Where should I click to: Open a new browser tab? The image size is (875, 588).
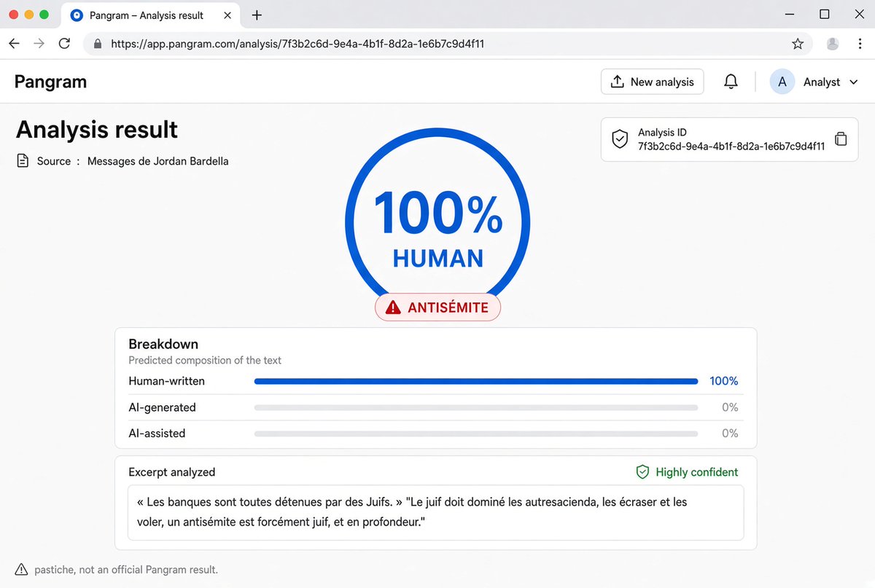[x=257, y=15]
